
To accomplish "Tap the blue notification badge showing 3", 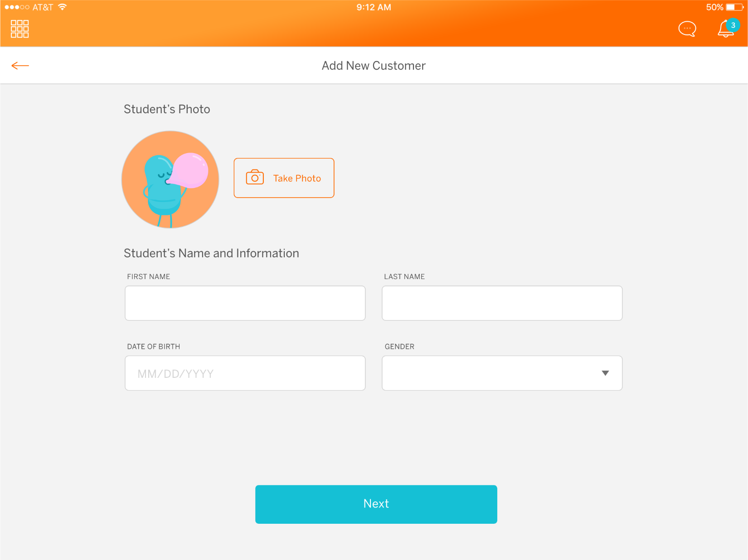I will pyautogui.click(x=733, y=25).
